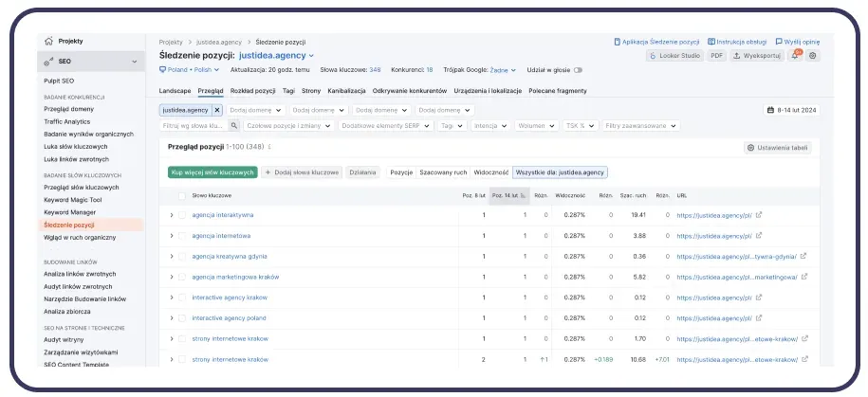Viewport: 868px width, 397px height.
Task: Open the Intencja filter dropdown
Action: coord(489,125)
